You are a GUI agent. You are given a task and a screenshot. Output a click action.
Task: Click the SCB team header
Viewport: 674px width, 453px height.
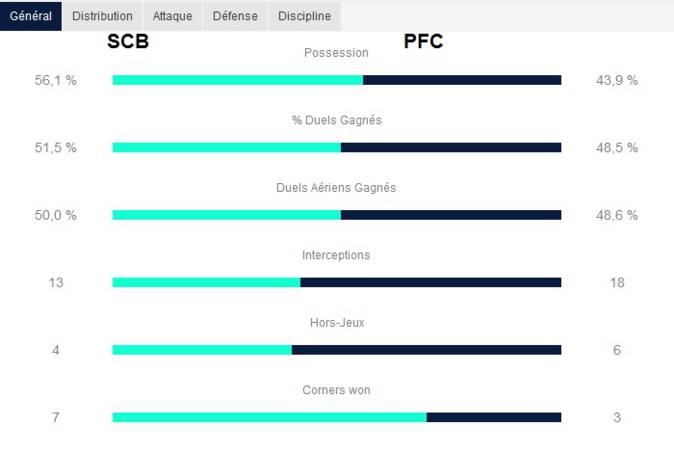pyautogui.click(x=128, y=42)
